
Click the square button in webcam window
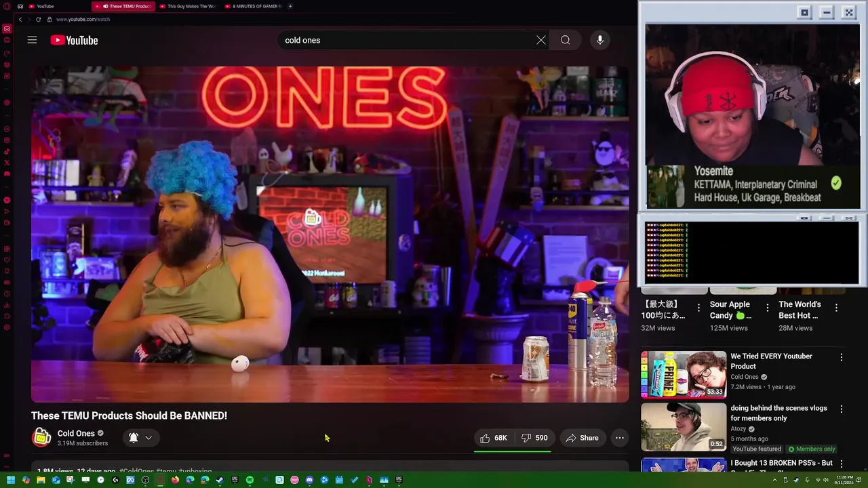(804, 12)
